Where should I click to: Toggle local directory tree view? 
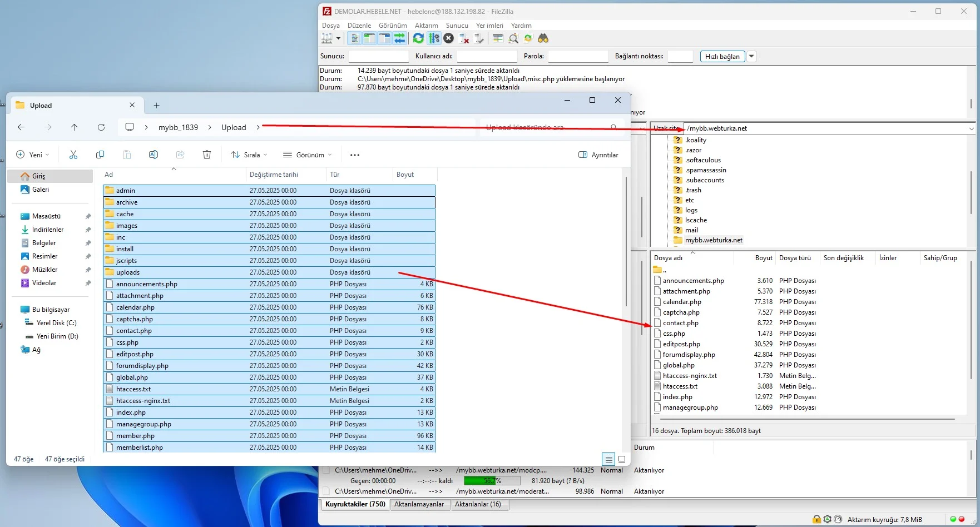pos(369,38)
